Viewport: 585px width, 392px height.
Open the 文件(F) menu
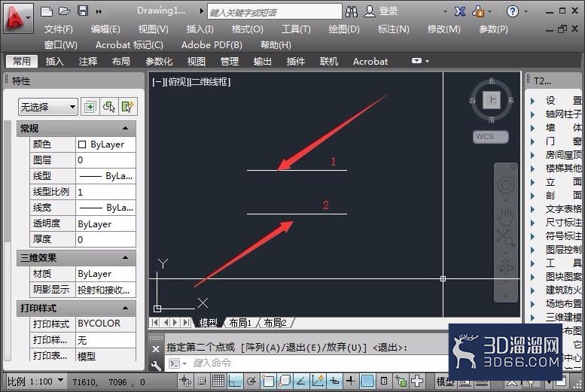click(59, 29)
